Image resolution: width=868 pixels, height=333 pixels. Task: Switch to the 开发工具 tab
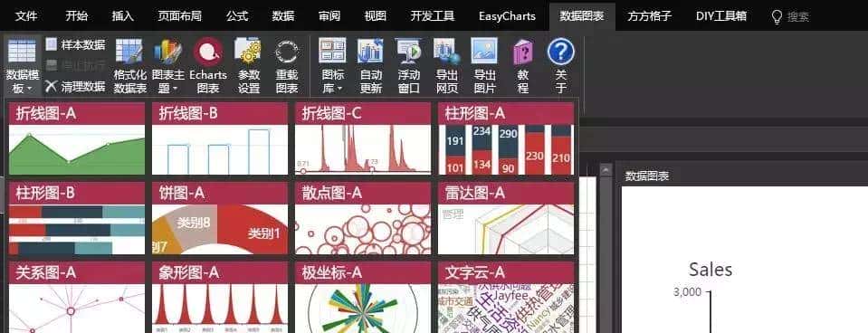click(x=433, y=15)
